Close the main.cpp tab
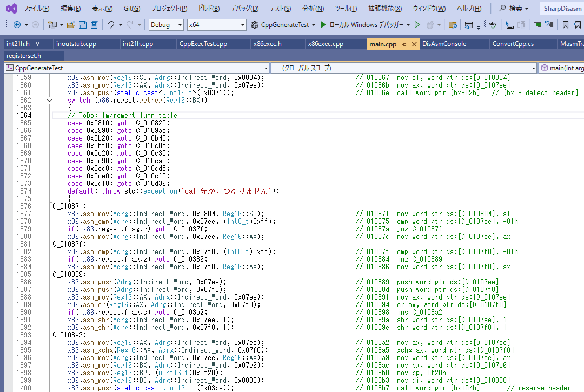Image resolution: width=584 pixels, height=392 pixels. (414, 44)
